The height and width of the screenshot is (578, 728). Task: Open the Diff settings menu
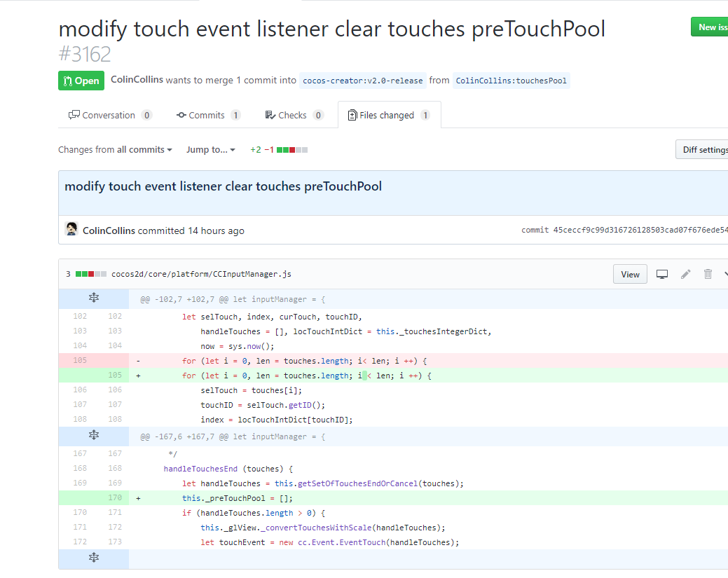(x=702, y=149)
